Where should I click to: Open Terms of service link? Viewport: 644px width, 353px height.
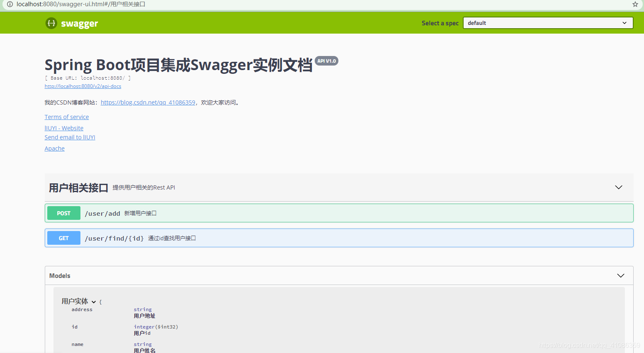point(67,117)
